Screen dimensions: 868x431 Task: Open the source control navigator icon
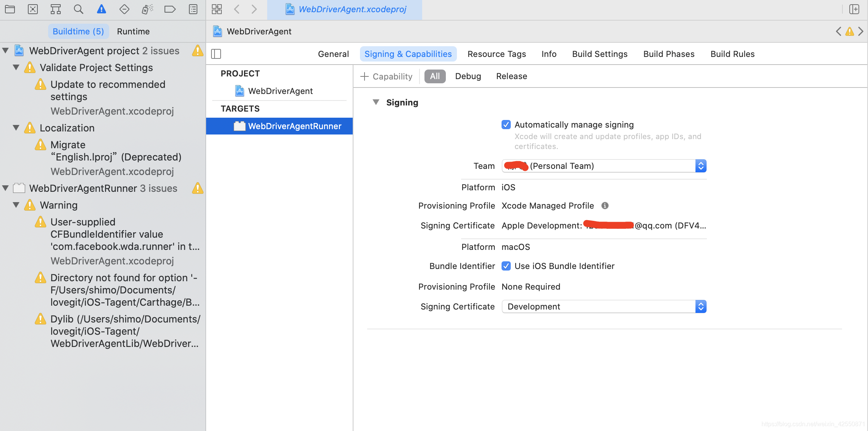pos(33,9)
